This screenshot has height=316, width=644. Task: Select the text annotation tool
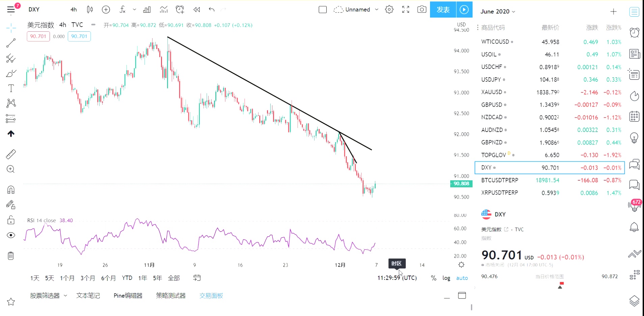11,88
